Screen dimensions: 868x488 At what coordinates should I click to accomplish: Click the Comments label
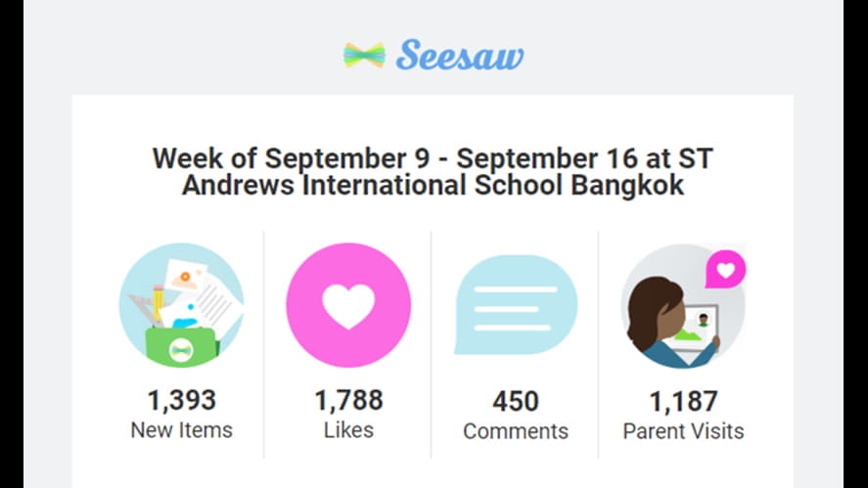[516, 430]
